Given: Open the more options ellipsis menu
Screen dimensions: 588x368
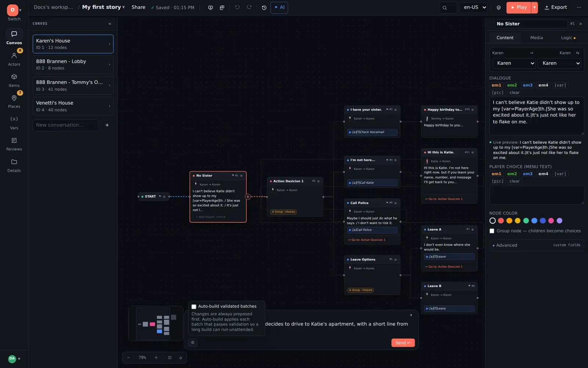Looking at the screenshot, I should click(579, 7).
